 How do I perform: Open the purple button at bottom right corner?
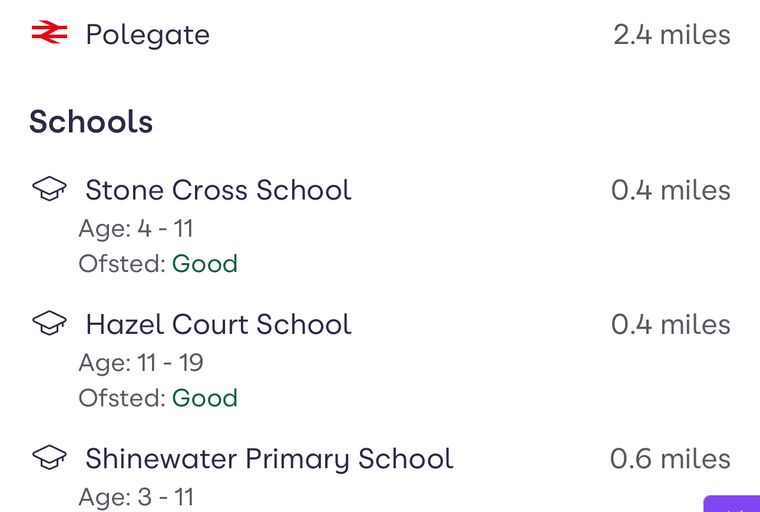click(732, 504)
